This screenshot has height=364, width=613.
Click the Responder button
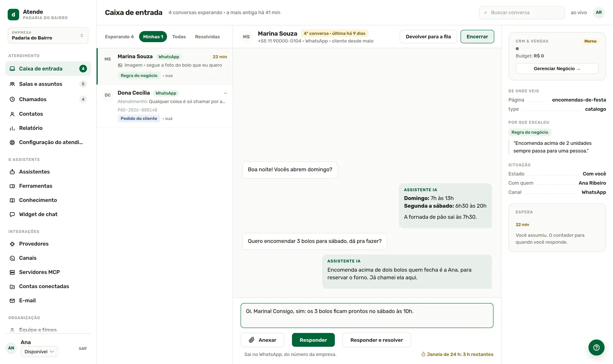(x=313, y=340)
